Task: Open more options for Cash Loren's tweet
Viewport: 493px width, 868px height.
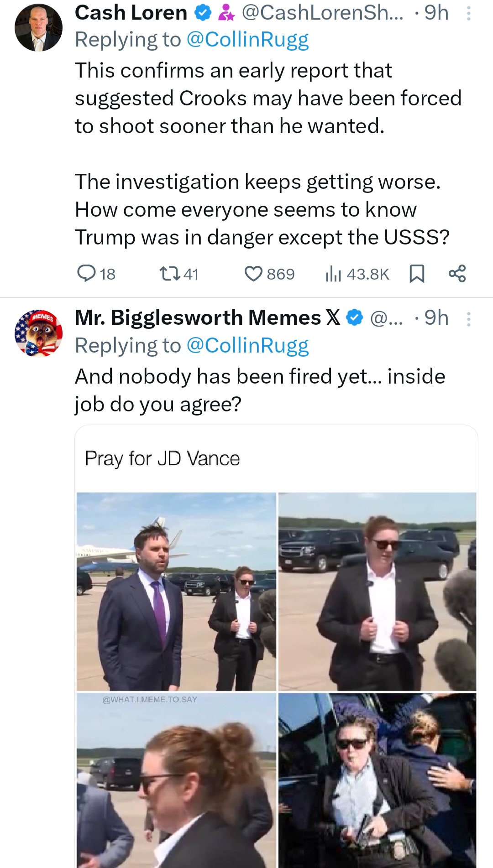Action: tap(468, 14)
